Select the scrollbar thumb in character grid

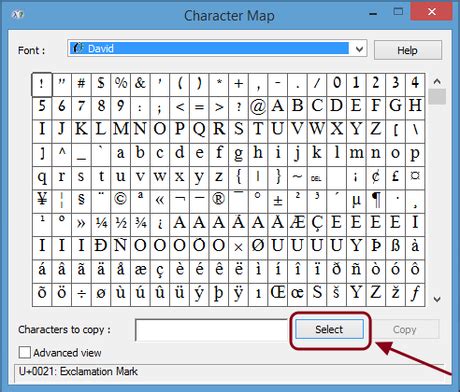[x=437, y=96]
